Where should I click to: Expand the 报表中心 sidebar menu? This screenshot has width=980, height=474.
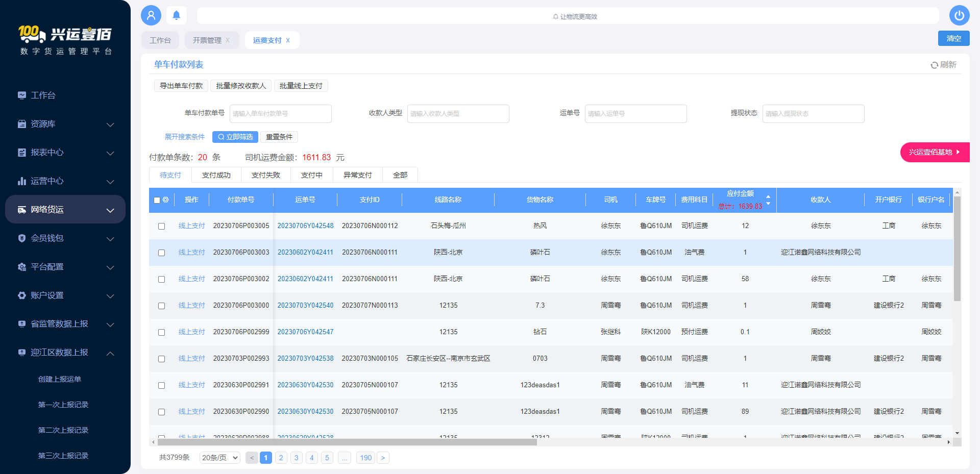tap(110, 153)
